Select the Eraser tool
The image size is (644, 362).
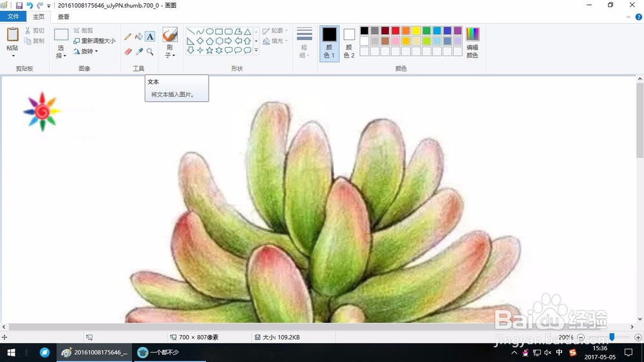pos(128,52)
